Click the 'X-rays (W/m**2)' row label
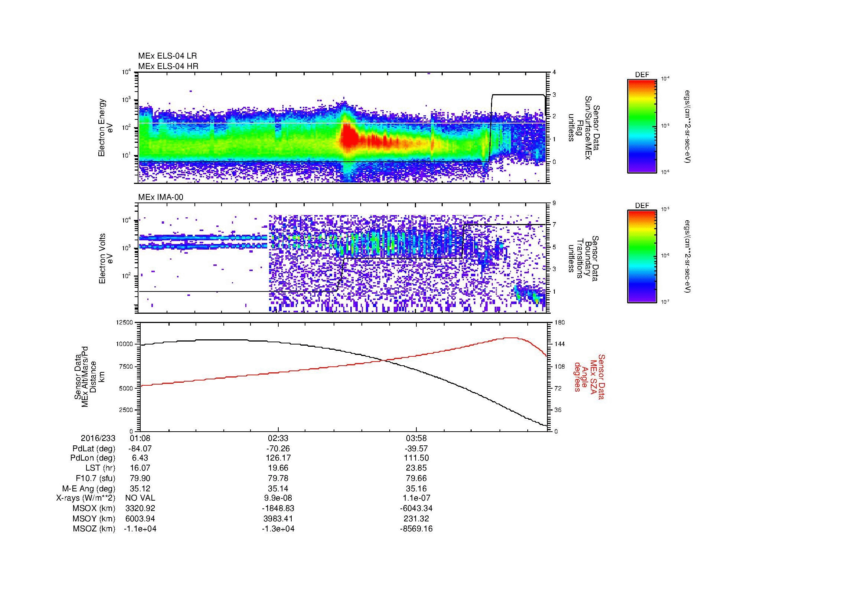Viewport: 868px width, 613px height. tap(86, 498)
